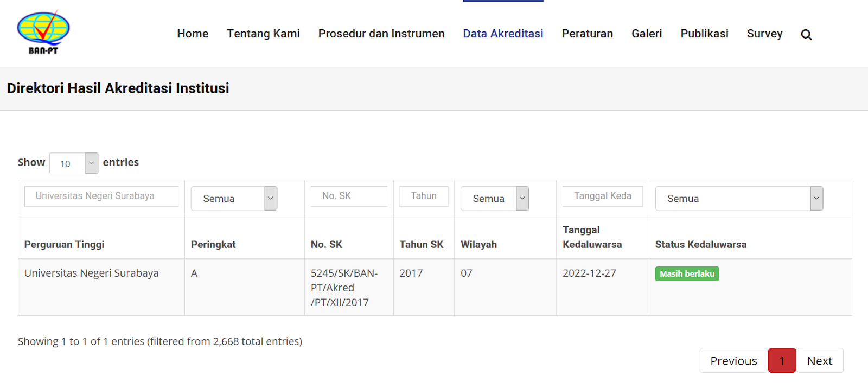Open the Peraturan menu

(x=587, y=34)
